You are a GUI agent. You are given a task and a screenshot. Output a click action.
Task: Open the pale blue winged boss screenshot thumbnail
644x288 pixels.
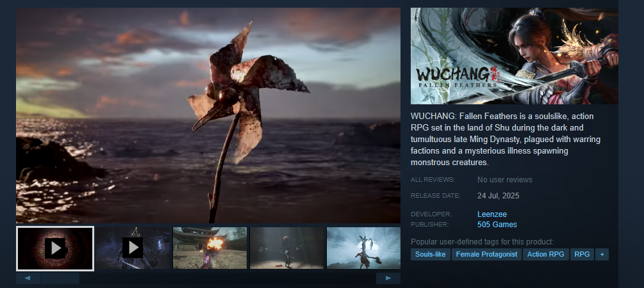pos(363,248)
